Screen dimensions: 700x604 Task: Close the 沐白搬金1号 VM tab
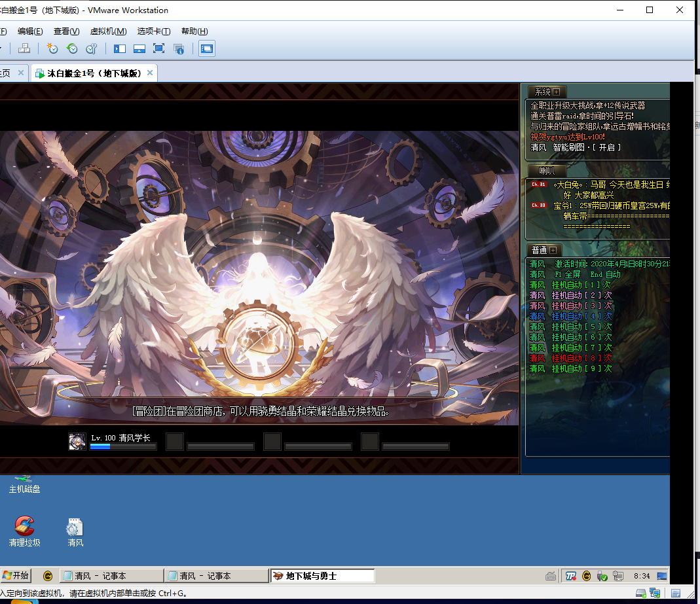[x=150, y=73]
